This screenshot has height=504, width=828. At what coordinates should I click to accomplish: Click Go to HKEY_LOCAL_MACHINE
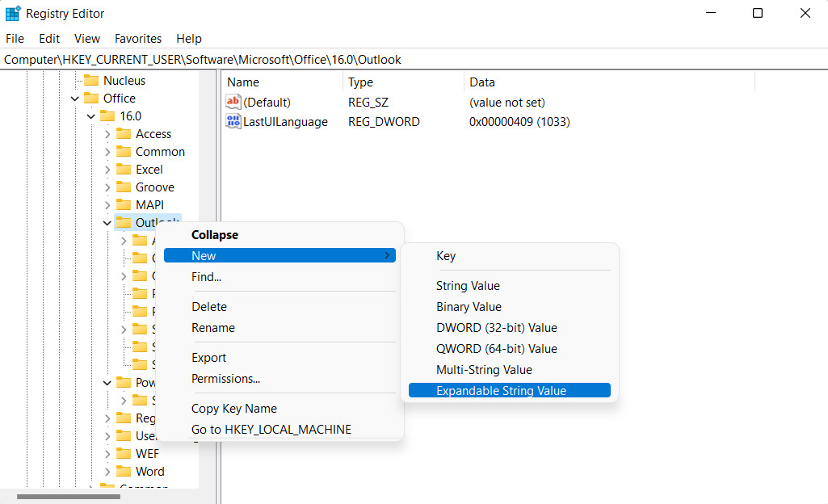270,429
